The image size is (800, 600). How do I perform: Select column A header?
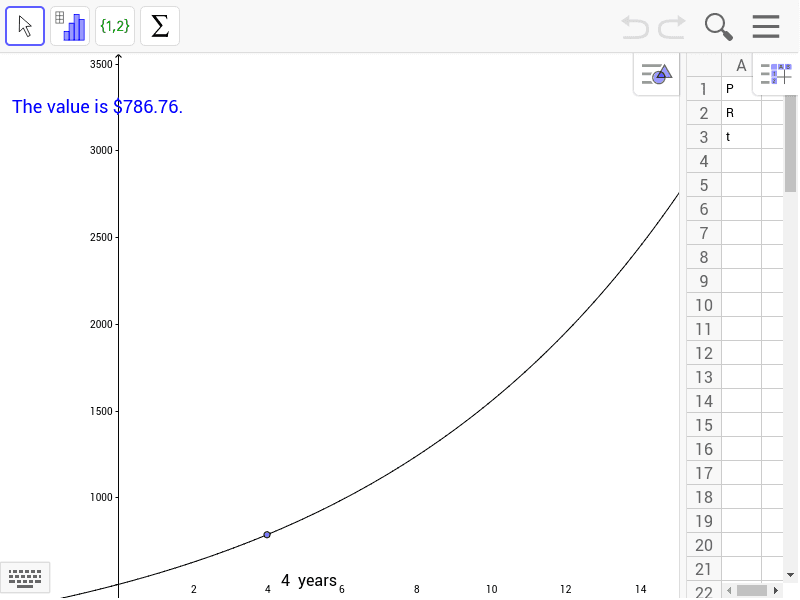741,65
